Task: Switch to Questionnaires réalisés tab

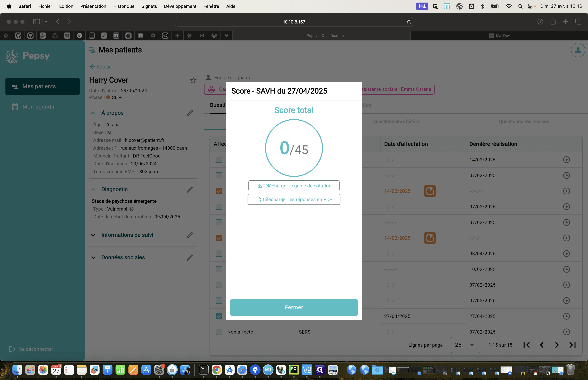Action: tap(524, 121)
